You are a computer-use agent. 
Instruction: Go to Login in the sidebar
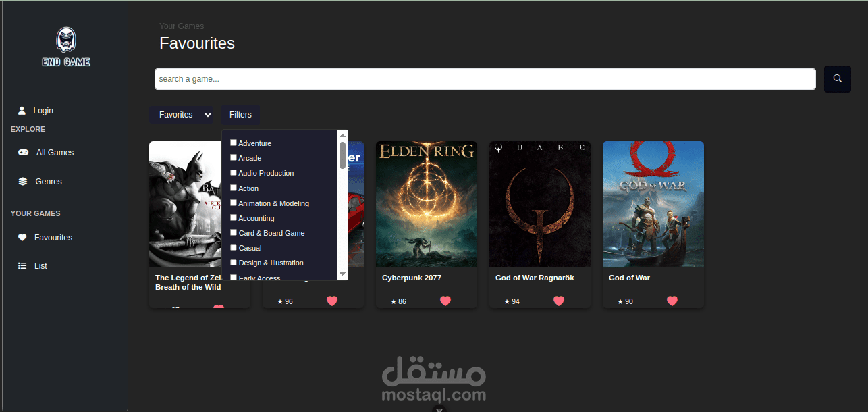(x=43, y=111)
